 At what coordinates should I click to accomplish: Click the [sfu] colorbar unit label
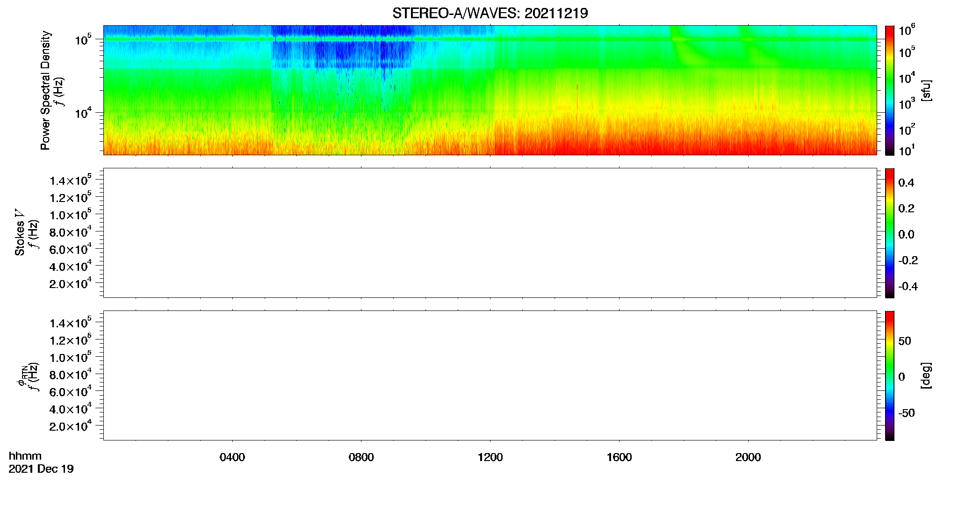coord(926,90)
